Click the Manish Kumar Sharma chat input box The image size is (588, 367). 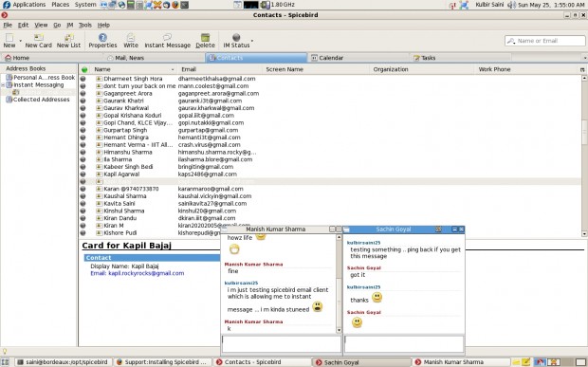[282, 343]
